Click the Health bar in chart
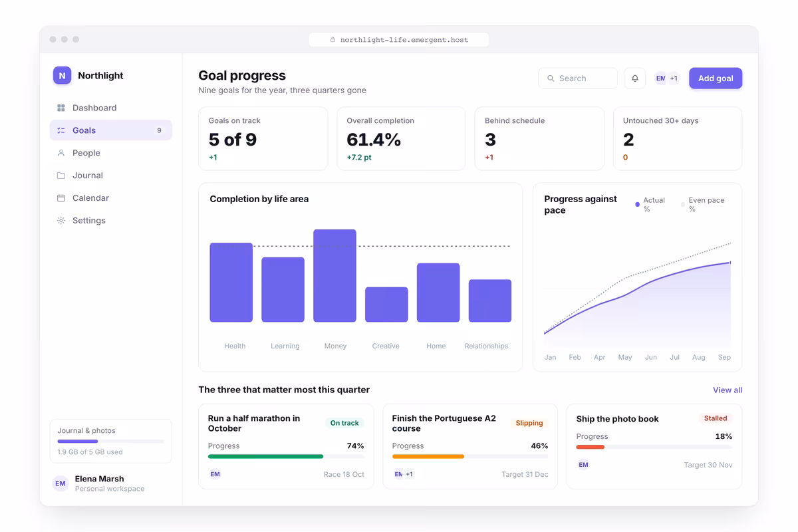Image resolution: width=798 pixels, height=532 pixels. (231, 283)
